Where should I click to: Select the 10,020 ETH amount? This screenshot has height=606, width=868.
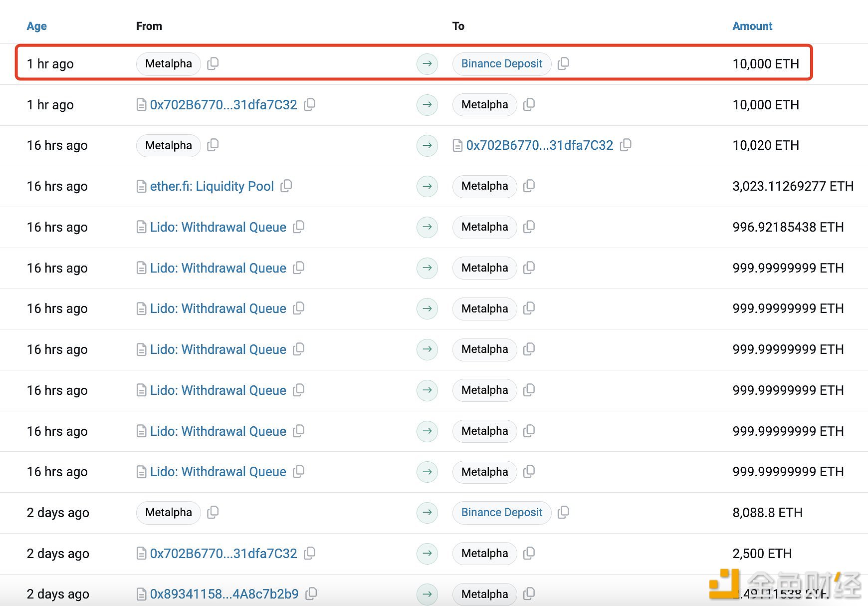click(766, 145)
